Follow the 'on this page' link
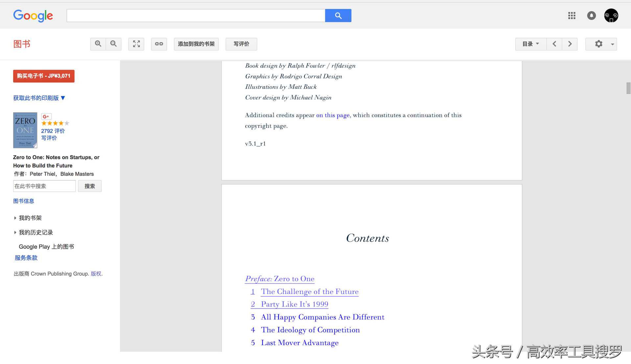The height and width of the screenshot is (364, 631). point(333,115)
